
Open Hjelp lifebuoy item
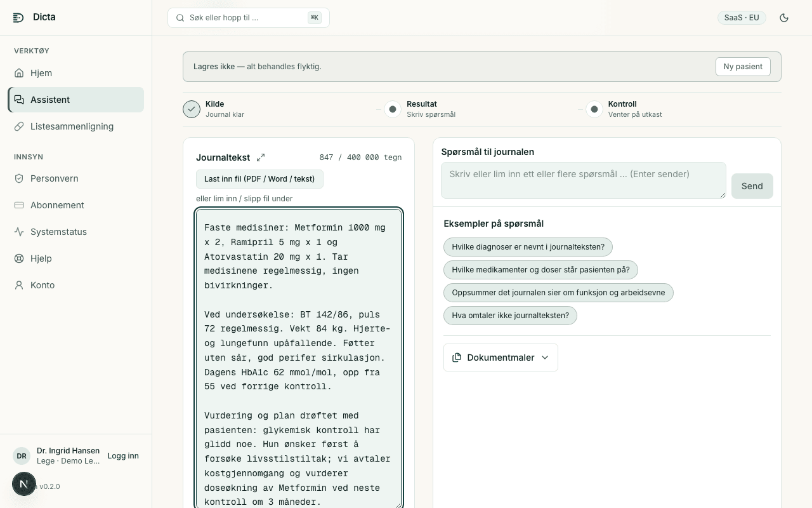[x=76, y=258]
